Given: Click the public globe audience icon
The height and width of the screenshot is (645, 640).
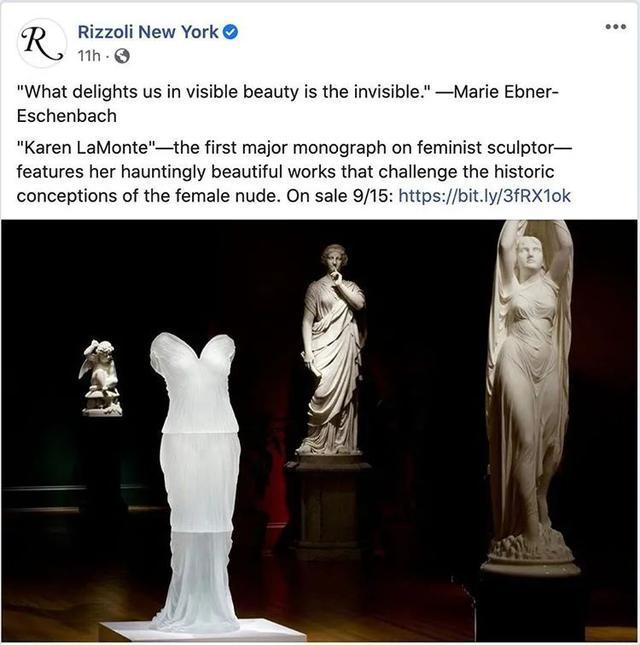Looking at the screenshot, I should [x=122, y=56].
